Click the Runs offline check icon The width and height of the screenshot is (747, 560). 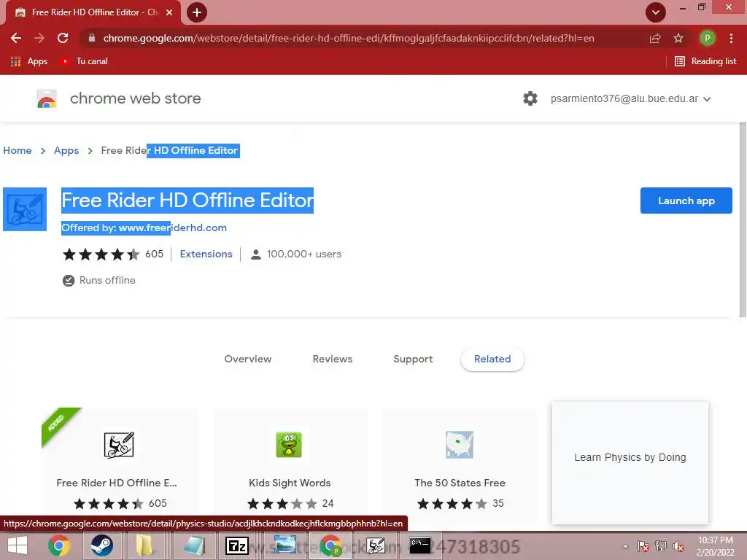coord(69,281)
